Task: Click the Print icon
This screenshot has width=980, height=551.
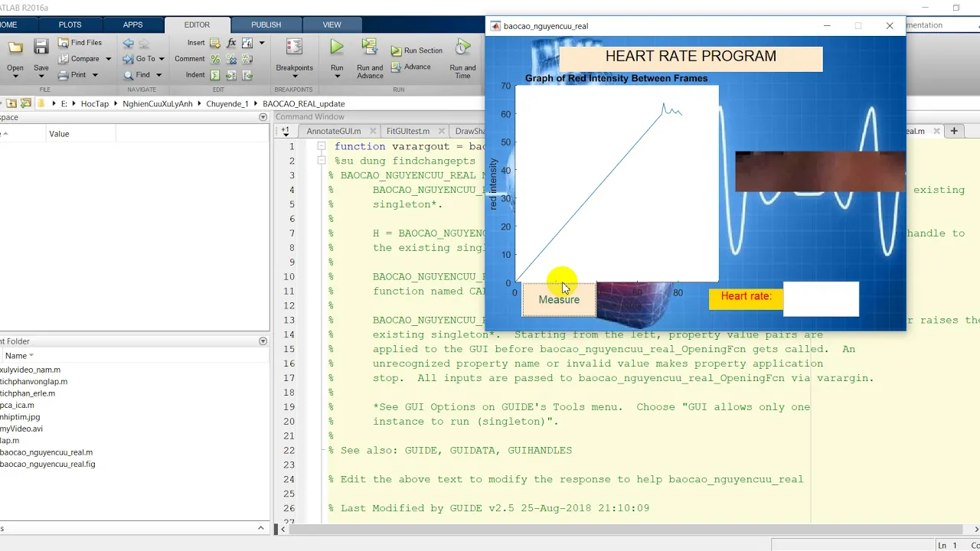Action: point(64,75)
